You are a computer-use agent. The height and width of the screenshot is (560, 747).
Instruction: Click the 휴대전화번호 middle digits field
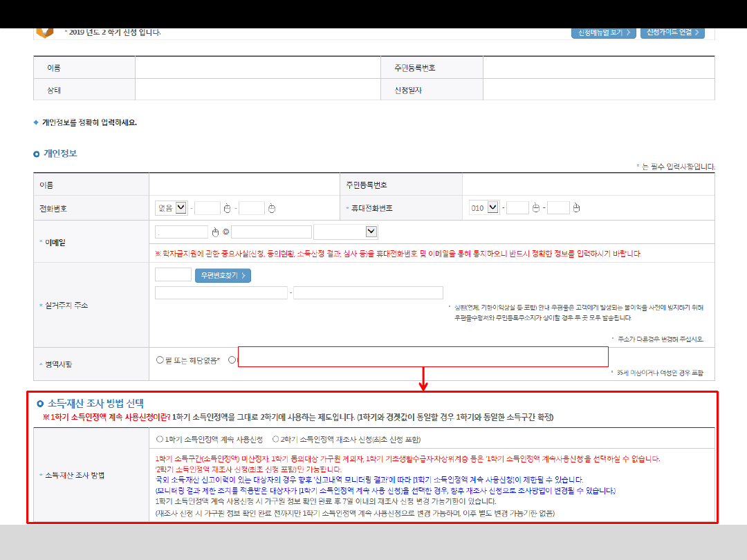[517, 207]
